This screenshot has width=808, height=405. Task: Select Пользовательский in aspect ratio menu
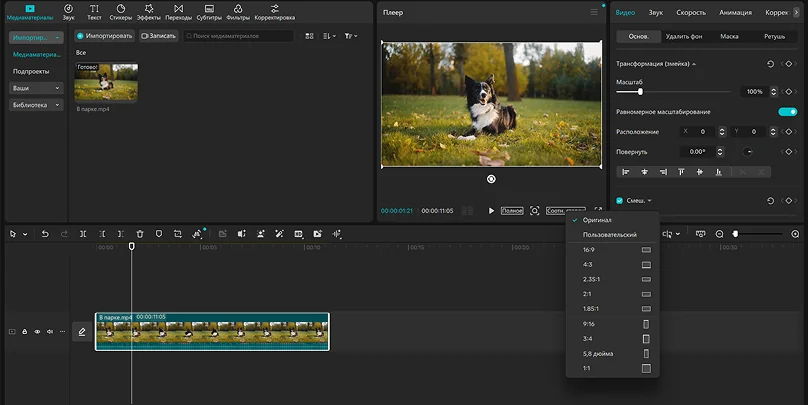[x=612, y=234]
